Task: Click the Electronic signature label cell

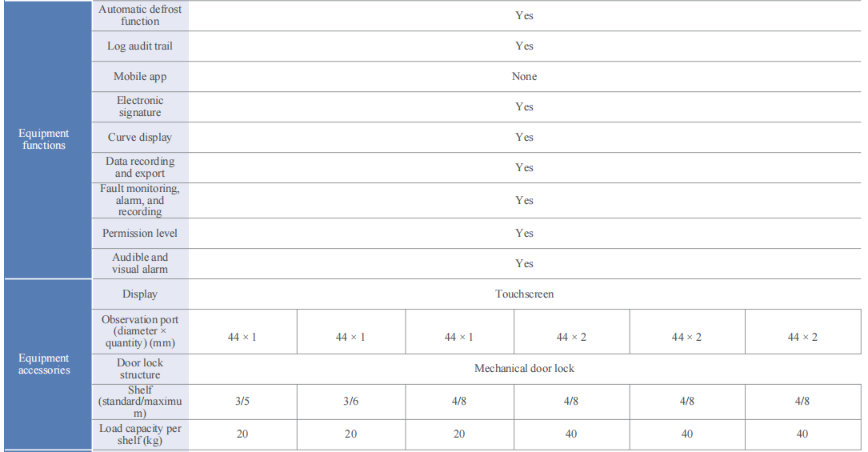Action: coord(140,106)
